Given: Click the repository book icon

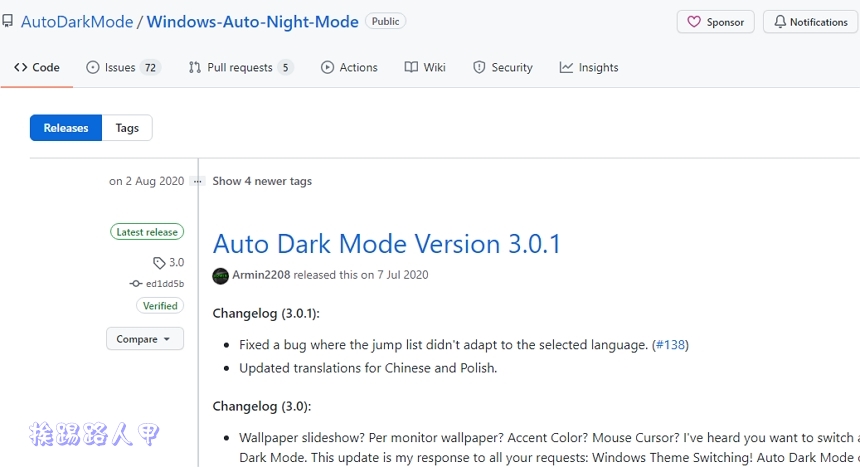Looking at the screenshot, I should click(7, 21).
